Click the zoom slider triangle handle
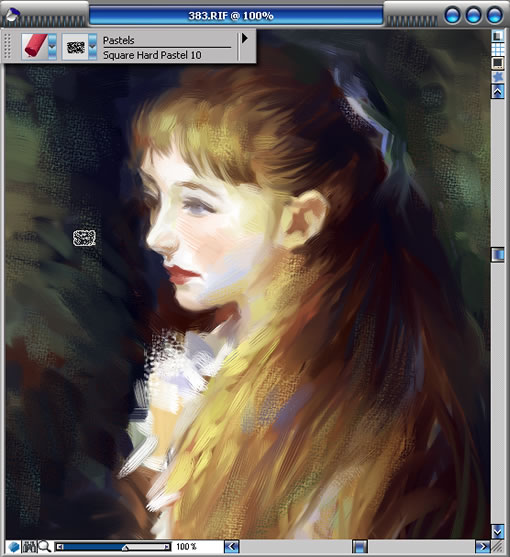510x557 pixels. pyautogui.click(x=125, y=548)
